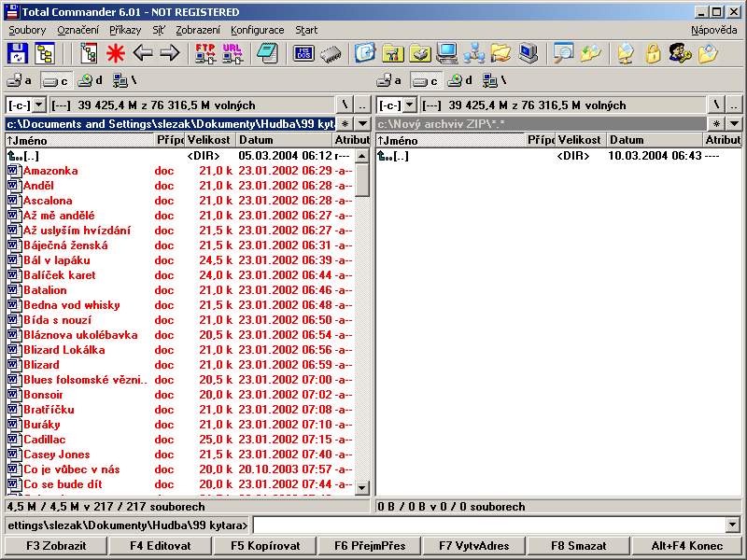Viewport: 747px width, 560px height.
Task: Click the floppy disk reread source icon
Action: (x=18, y=53)
